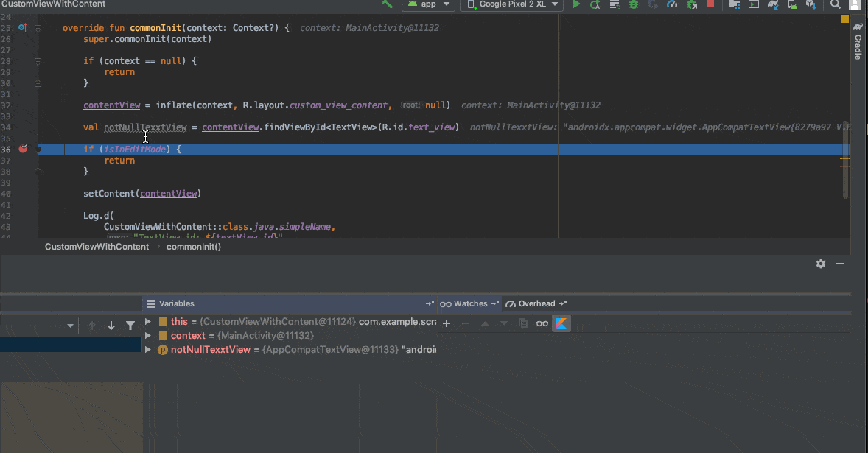Click the green Run app button

tap(576, 4)
